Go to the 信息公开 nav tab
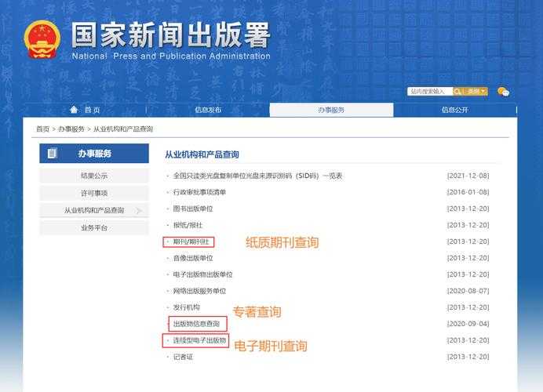This screenshot has height=392, width=543. click(454, 110)
